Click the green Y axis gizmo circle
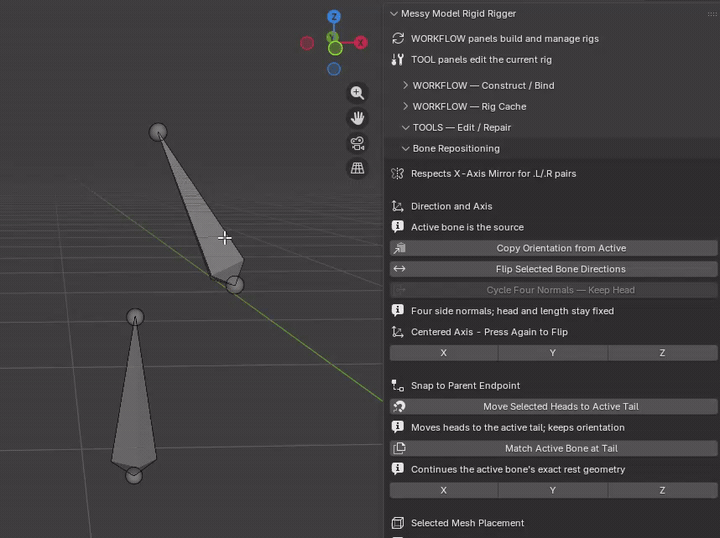This screenshot has height=538, width=720. coord(335,48)
